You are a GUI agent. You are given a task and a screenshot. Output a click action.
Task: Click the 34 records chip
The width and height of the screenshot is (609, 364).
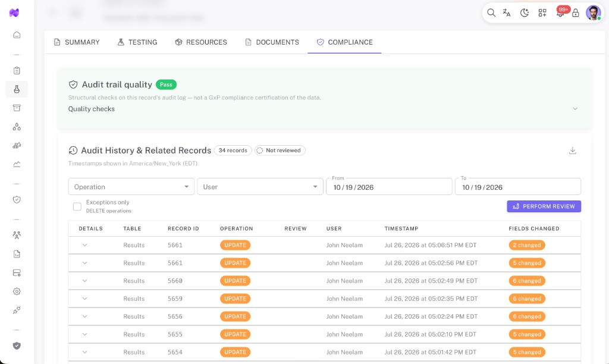click(x=233, y=150)
